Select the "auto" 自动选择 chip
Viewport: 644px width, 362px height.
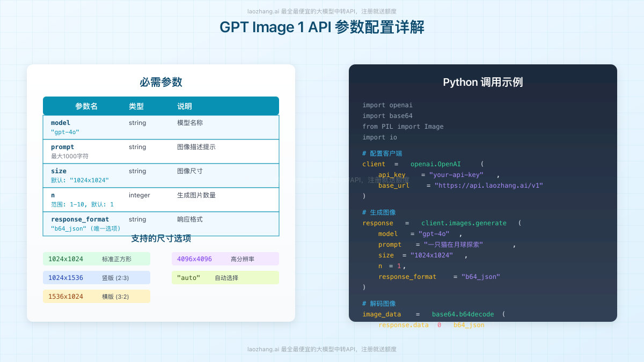point(225,278)
